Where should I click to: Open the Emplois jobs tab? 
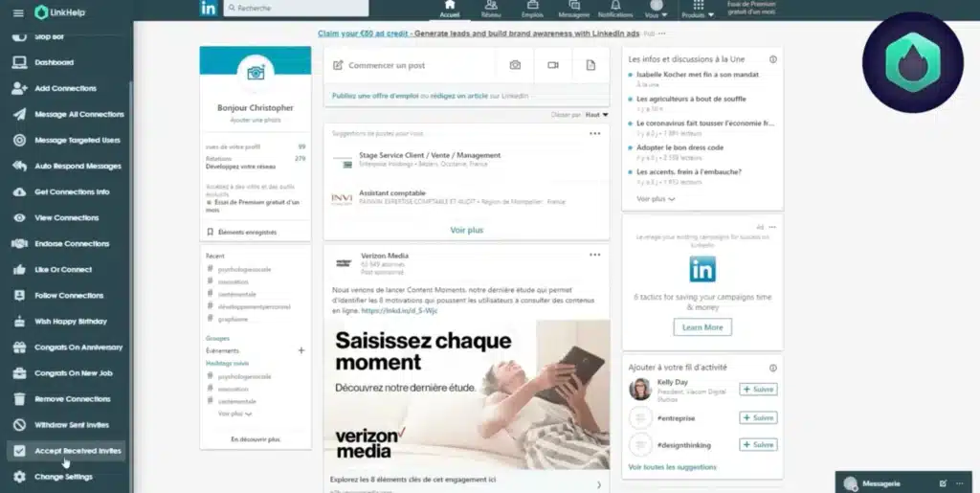[x=532, y=9]
